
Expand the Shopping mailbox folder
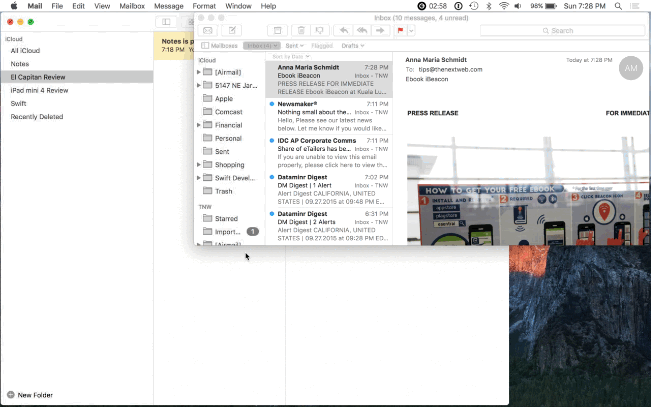[199, 164]
